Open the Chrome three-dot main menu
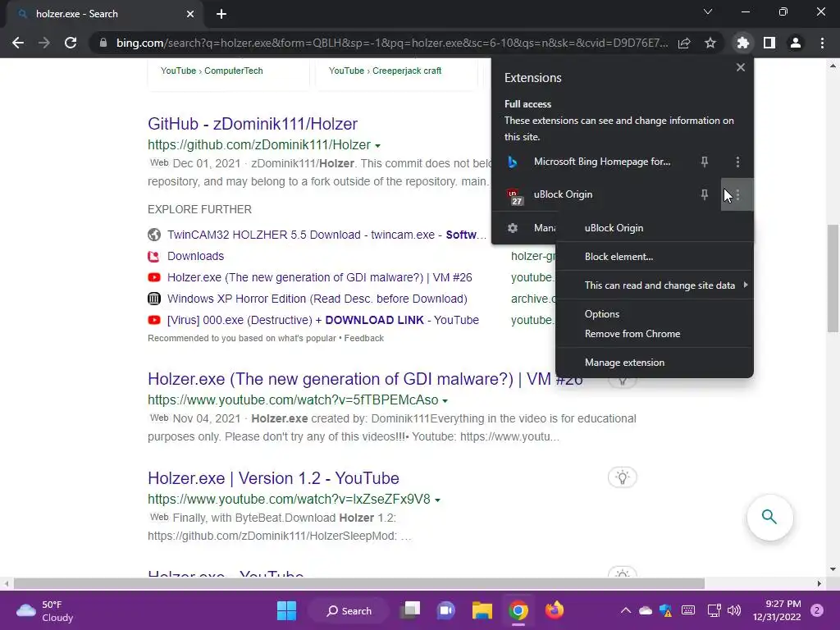The width and height of the screenshot is (840, 630). point(822,43)
